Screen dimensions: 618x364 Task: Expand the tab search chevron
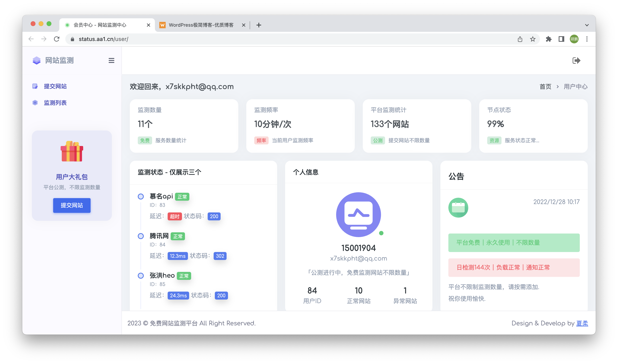click(x=587, y=25)
